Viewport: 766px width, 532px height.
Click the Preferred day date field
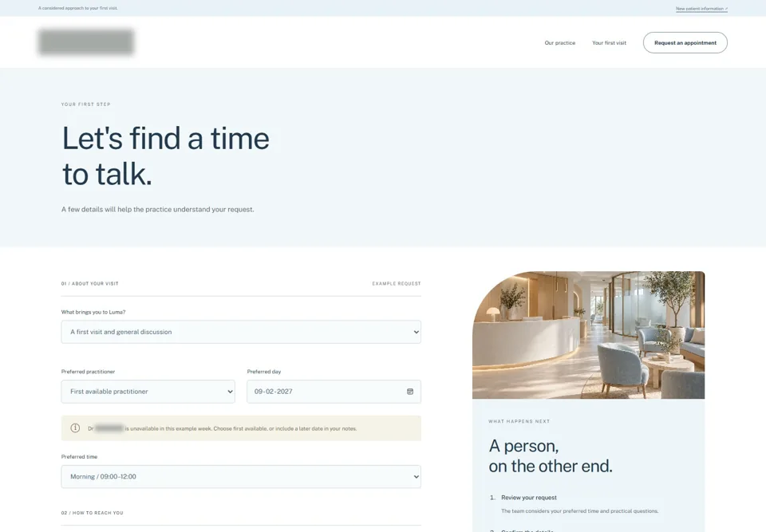coord(334,392)
